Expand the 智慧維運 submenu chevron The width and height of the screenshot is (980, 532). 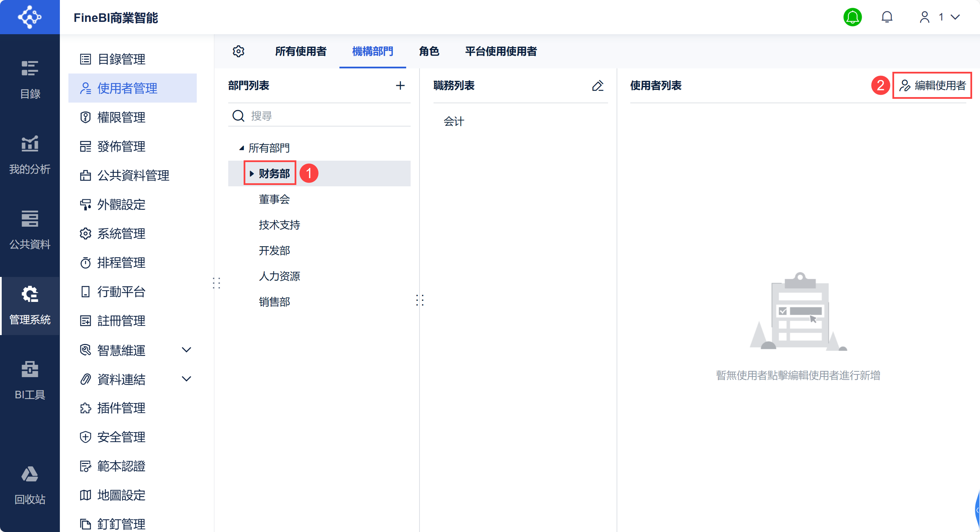pyautogui.click(x=186, y=350)
